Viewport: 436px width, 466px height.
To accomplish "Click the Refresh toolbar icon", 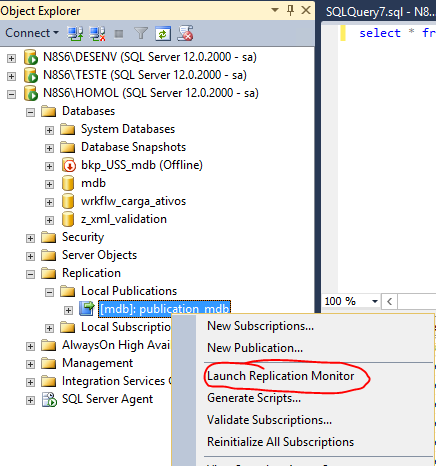I will click(163, 34).
